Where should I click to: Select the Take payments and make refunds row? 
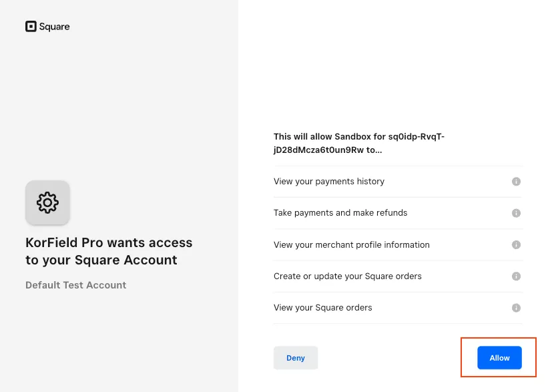click(340, 212)
